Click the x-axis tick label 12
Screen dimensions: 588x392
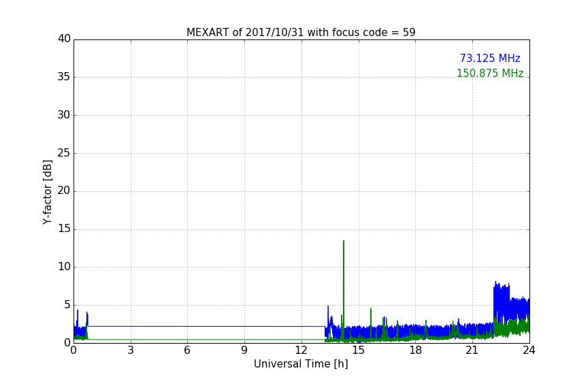pos(301,350)
